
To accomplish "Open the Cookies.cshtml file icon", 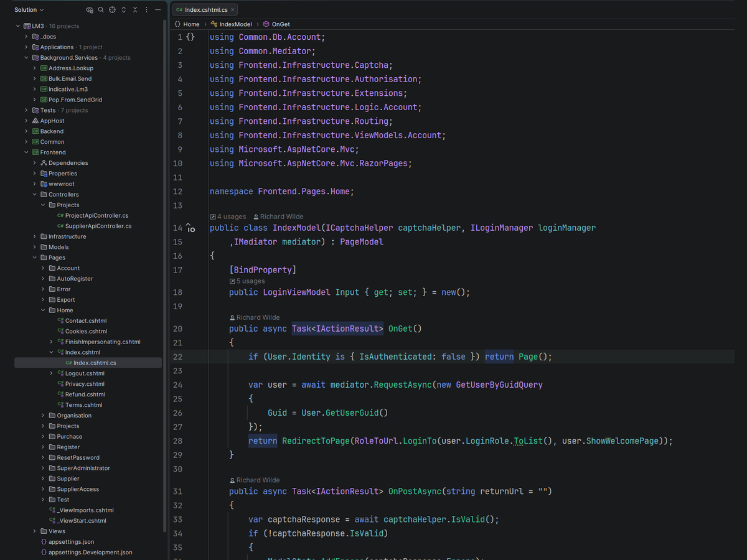I will [x=60, y=332].
